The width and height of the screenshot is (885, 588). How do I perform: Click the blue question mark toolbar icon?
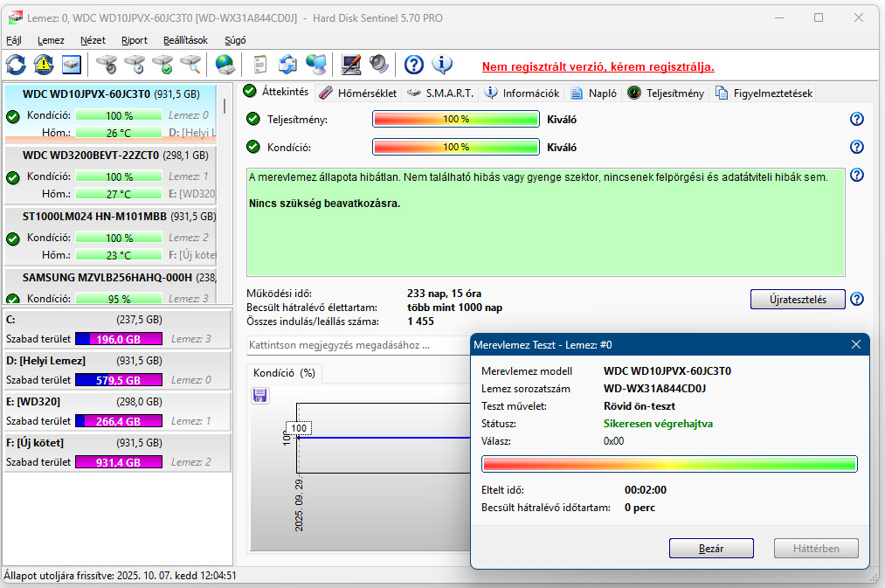click(414, 65)
